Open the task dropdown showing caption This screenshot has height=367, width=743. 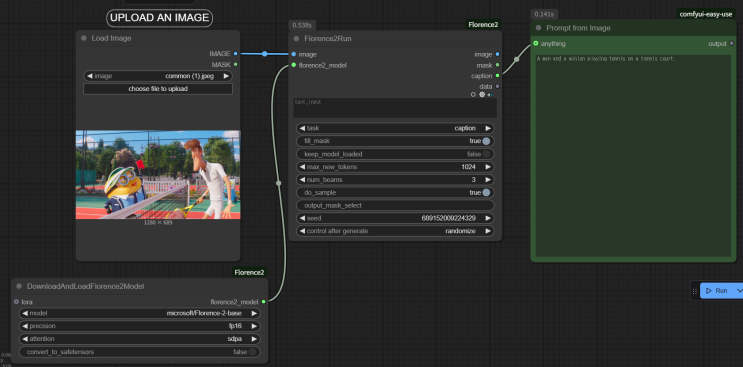(395, 128)
